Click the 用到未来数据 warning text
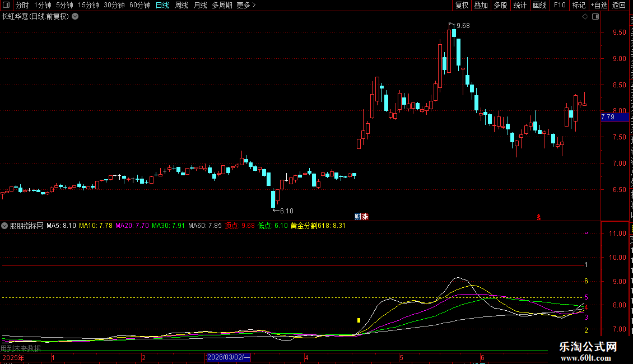 pyautogui.click(x=21, y=348)
